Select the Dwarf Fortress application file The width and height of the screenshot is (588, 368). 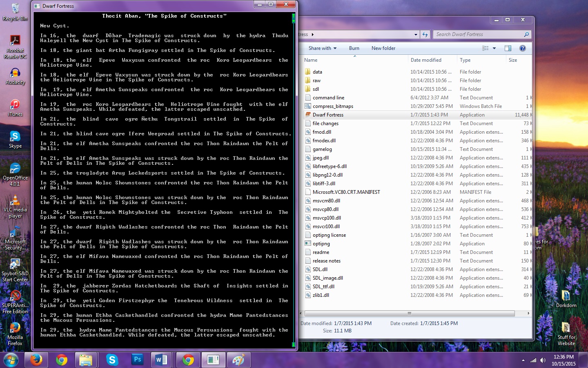pos(328,115)
